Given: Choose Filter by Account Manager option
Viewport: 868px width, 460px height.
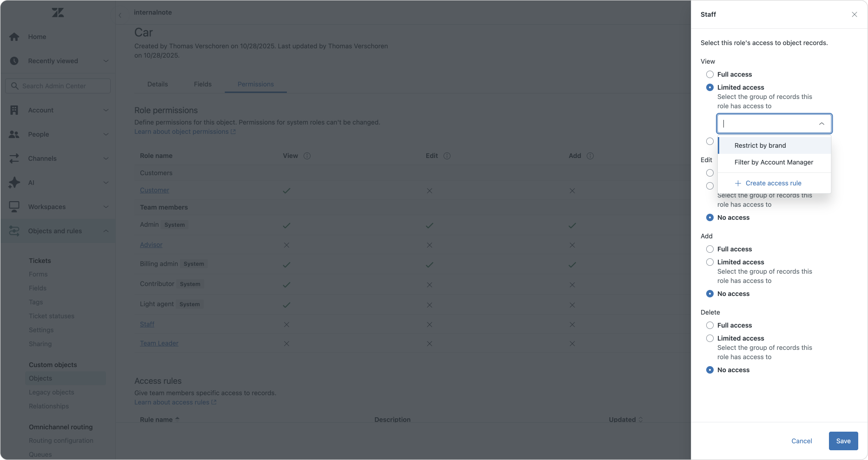Looking at the screenshot, I should point(775,162).
